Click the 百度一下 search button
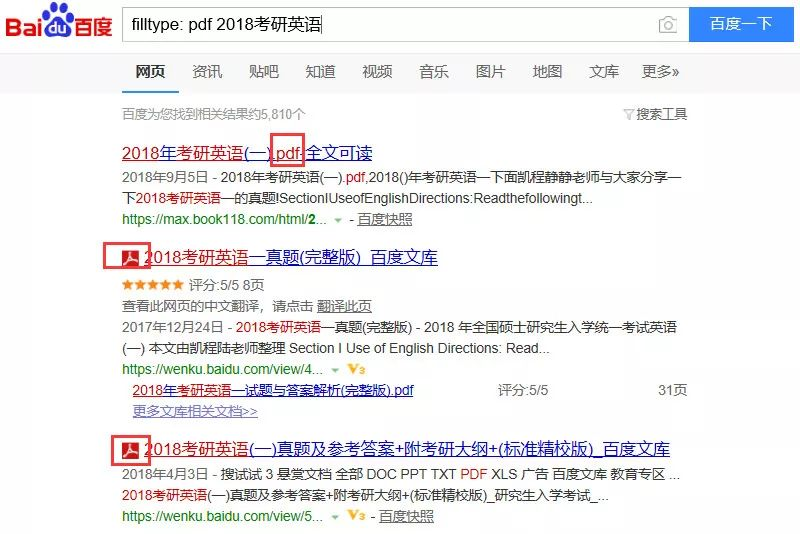This screenshot has width=800, height=534. tap(741, 24)
